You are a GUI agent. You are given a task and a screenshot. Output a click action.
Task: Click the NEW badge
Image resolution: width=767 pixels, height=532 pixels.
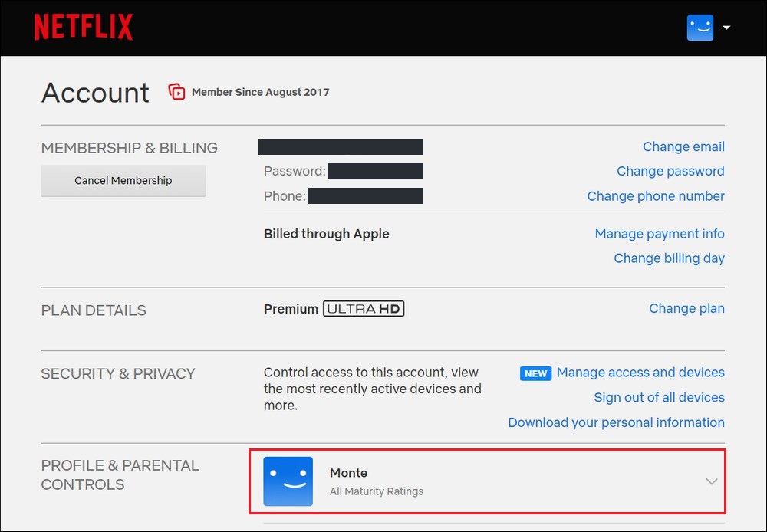point(535,373)
